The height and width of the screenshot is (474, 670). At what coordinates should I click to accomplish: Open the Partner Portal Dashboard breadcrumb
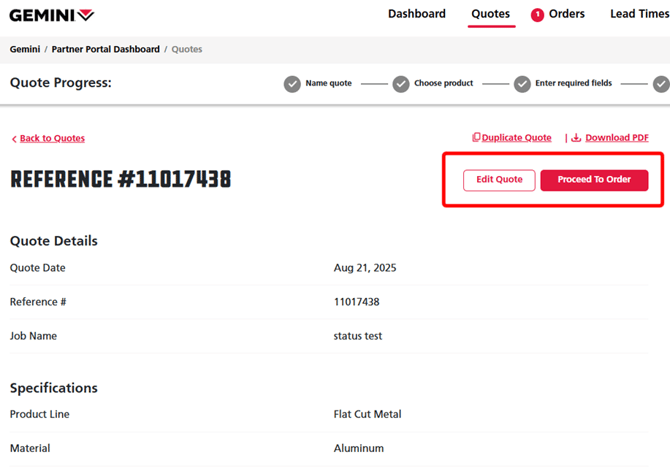point(108,49)
